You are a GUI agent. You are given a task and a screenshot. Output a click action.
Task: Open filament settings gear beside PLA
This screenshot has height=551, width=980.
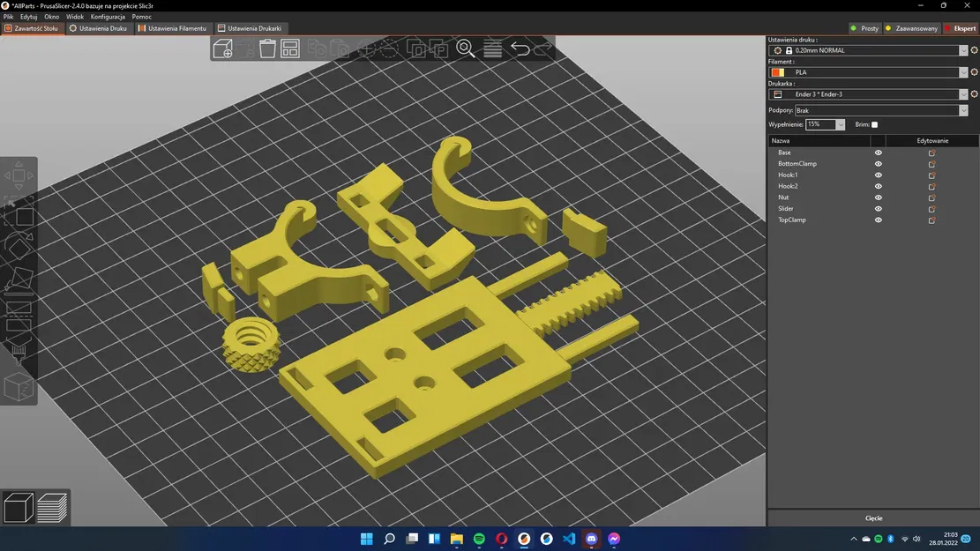coord(974,71)
